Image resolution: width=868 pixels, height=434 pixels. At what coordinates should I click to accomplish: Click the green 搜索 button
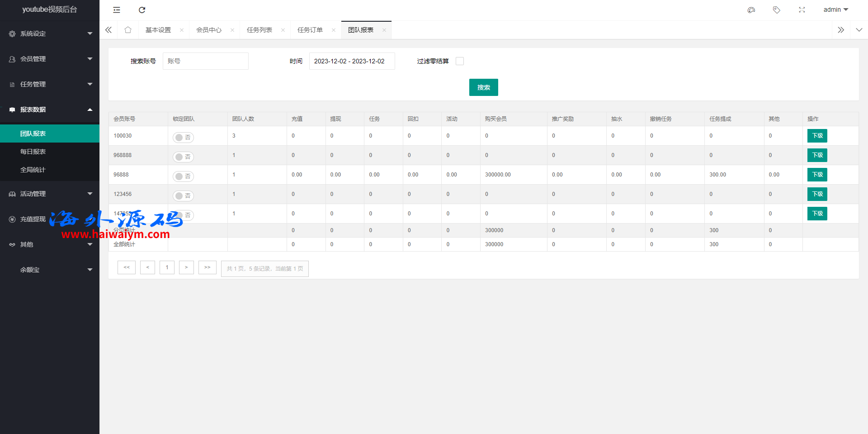(x=483, y=87)
